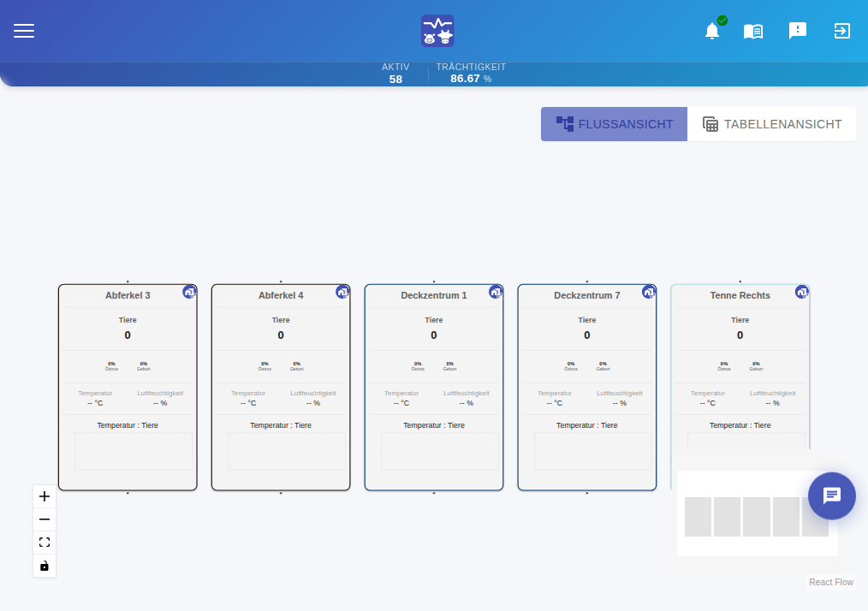Screen dimensions: 868x611
Task: Click the app logo with pig and cow
Action: [437, 31]
